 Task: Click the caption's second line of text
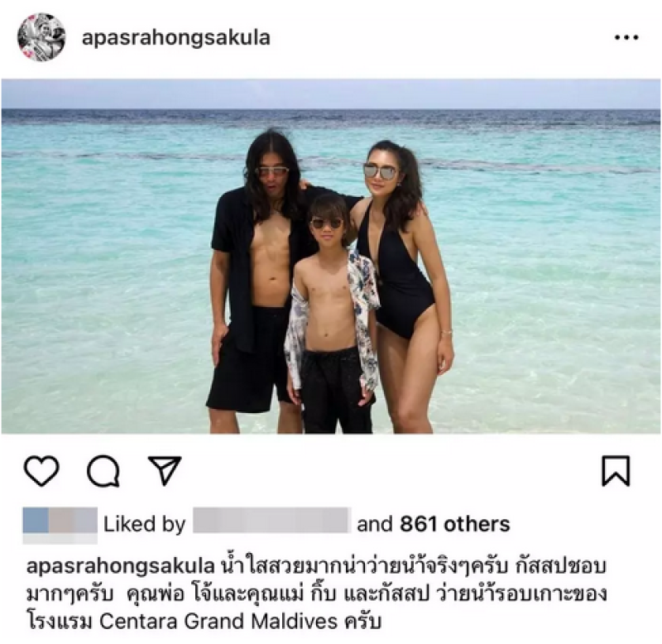317,594
